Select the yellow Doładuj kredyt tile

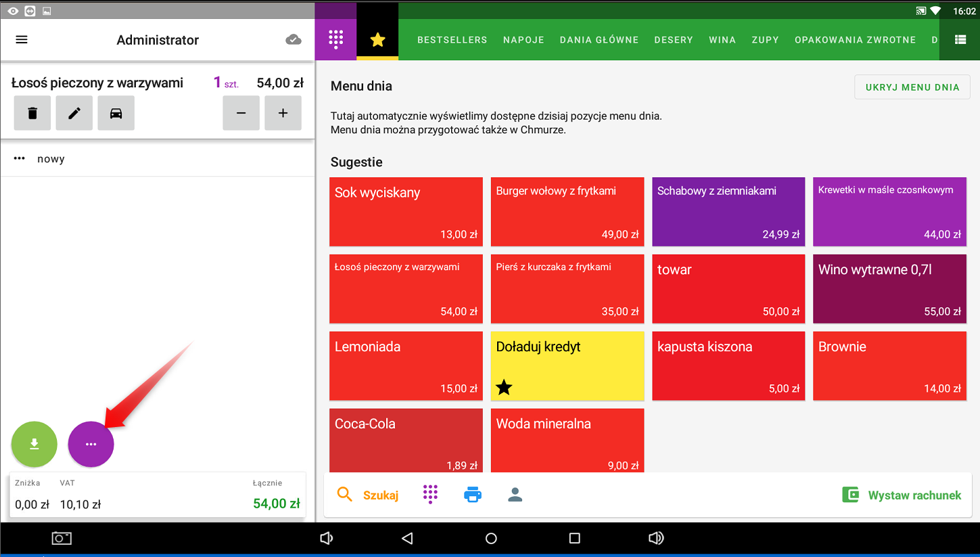click(567, 365)
